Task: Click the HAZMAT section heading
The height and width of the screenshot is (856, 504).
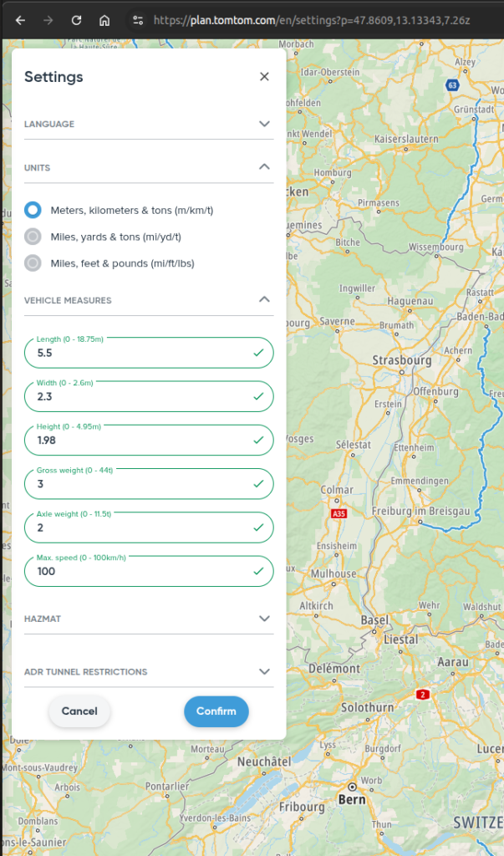Action: 43,619
